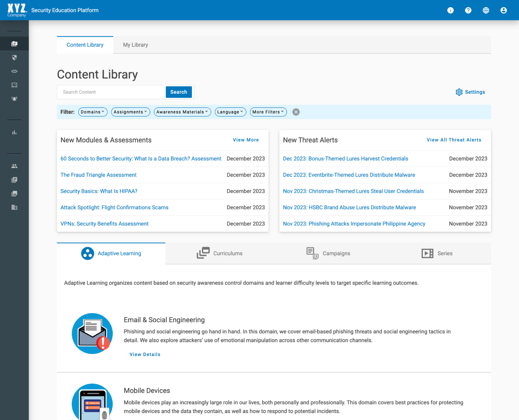The height and width of the screenshot is (420, 519).
Task: Expand the More Filters dropdown
Action: (268, 112)
